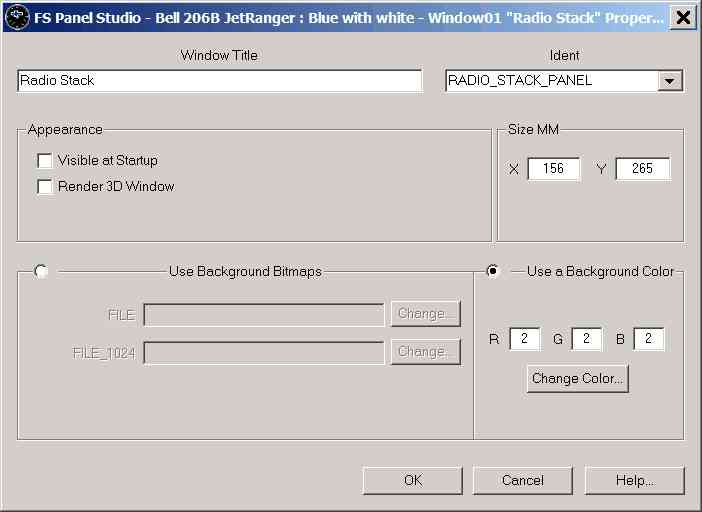
Task: Click the R color value field
Action: [x=525, y=338]
